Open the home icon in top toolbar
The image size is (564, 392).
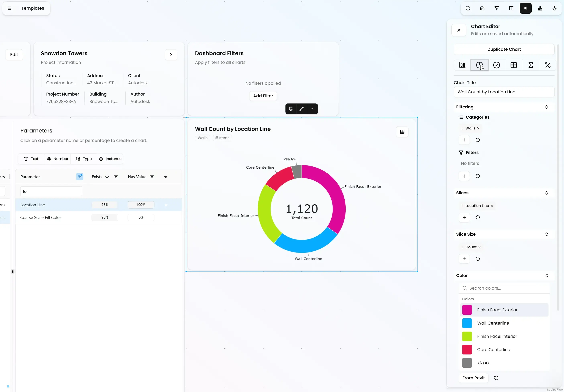[x=482, y=8]
